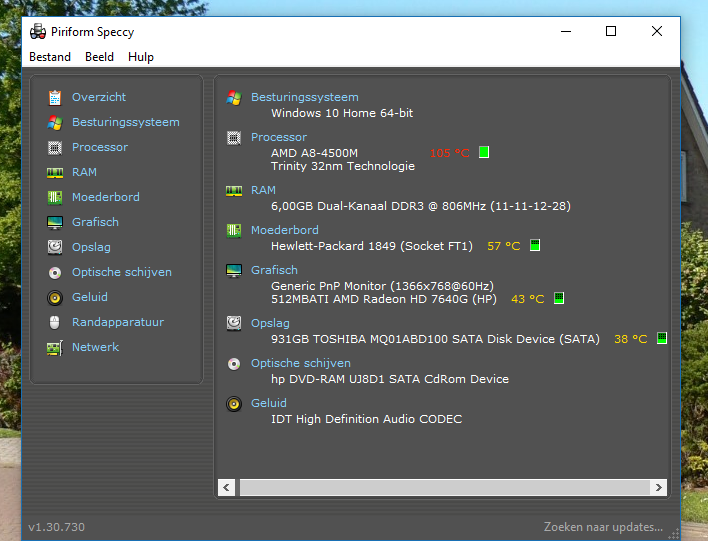Click 'hp DVD-RAM UJ8D1' drive line
Viewport: 708px width, 541px height.
point(390,379)
